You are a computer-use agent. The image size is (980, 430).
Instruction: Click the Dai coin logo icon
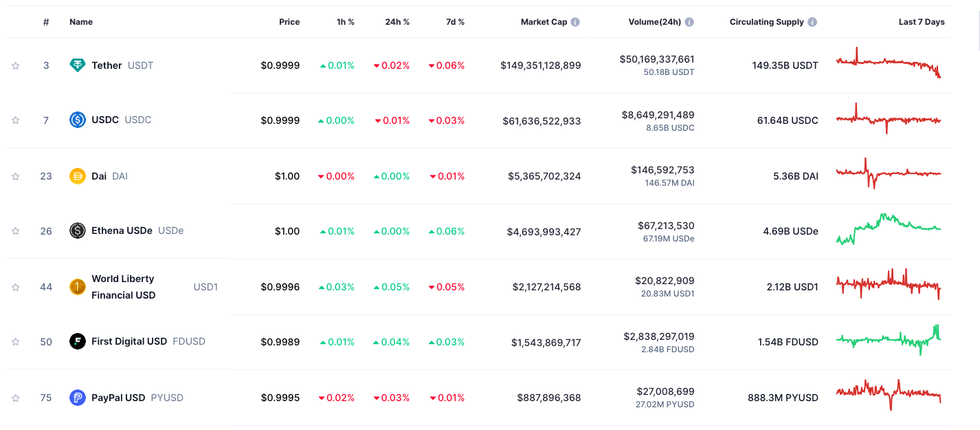pyautogui.click(x=78, y=176)
